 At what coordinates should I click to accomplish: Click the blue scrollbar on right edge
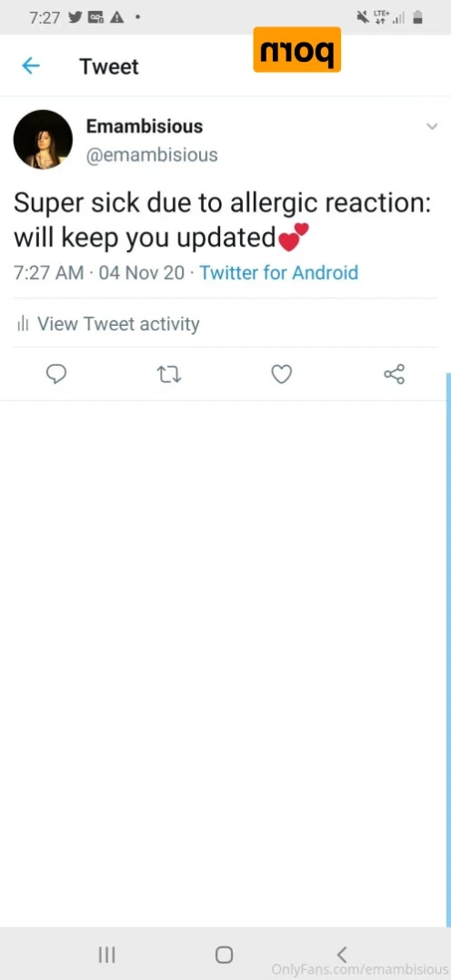pyautogui.click(x=448, y=650)
